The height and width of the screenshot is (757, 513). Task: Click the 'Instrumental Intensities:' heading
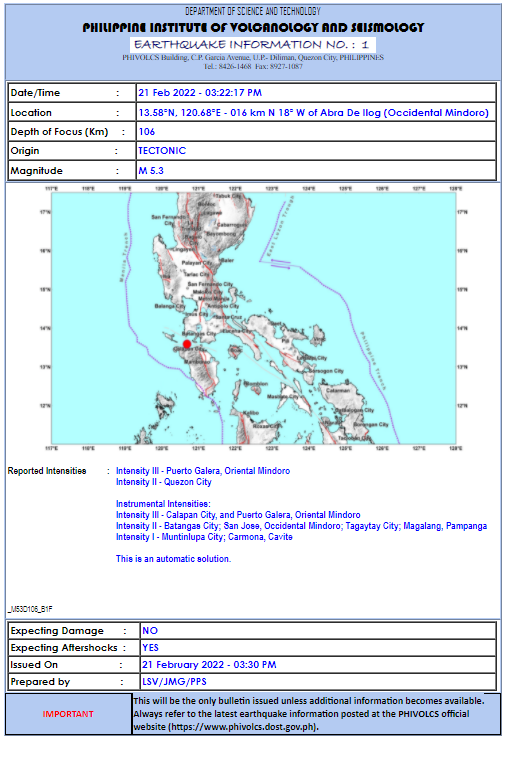[x=163, y=504]
